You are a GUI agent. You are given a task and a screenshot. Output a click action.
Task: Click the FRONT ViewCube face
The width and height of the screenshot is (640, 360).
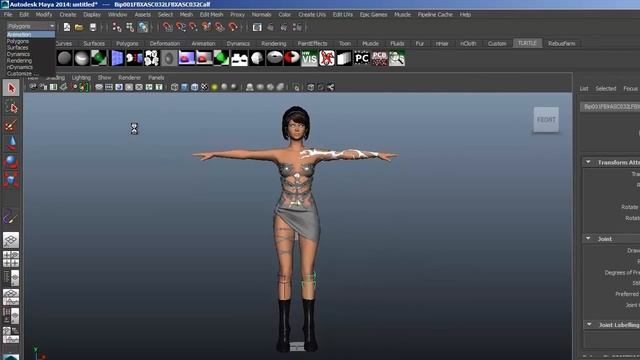(546, 120)
